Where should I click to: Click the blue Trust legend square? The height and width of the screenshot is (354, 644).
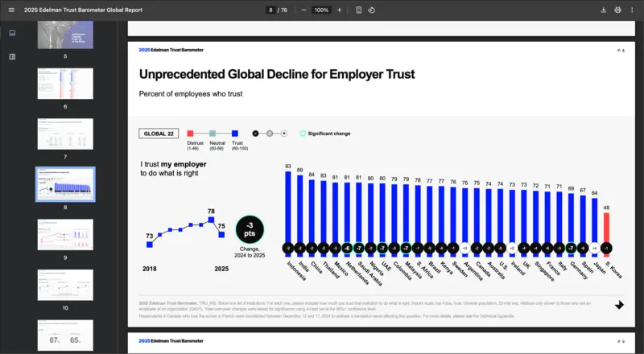pyautogui.click(x=235, y=134)
